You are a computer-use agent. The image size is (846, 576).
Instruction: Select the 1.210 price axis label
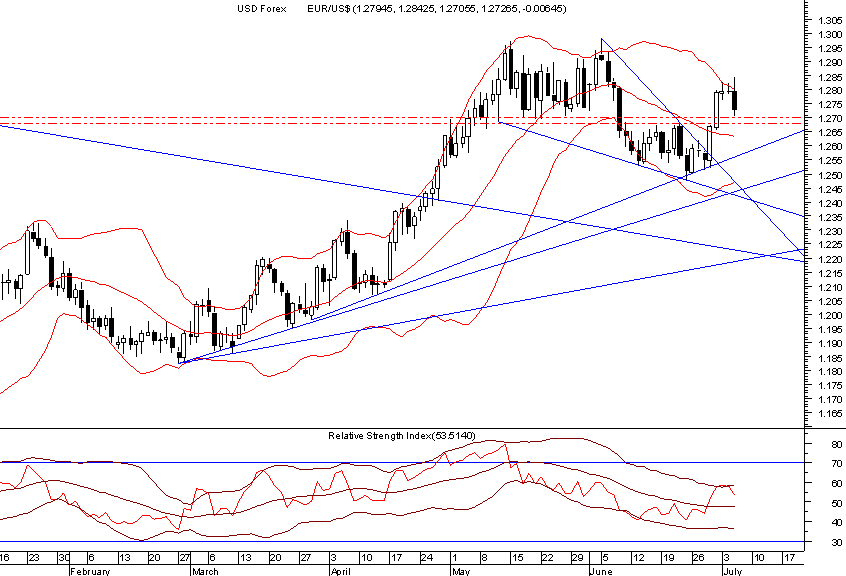(x=830, y=287)
